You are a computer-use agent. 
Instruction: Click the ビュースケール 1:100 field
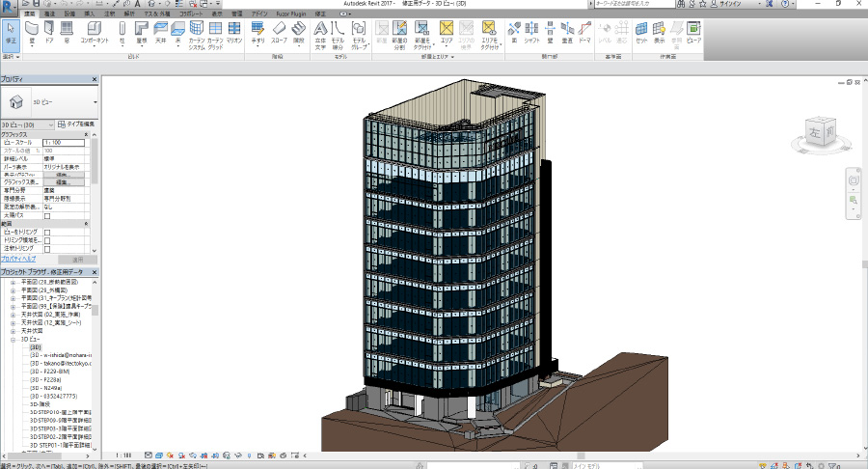[x=64, y=143]
